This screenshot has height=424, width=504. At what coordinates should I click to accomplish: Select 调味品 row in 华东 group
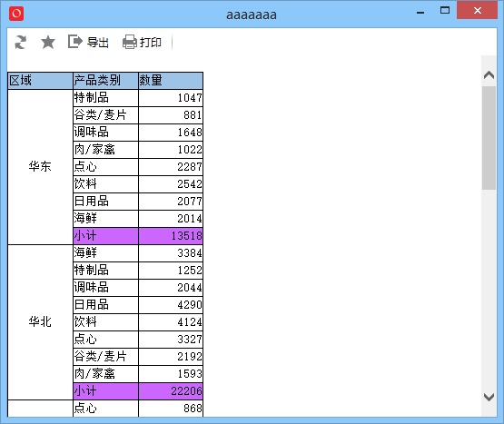point(105,133)
